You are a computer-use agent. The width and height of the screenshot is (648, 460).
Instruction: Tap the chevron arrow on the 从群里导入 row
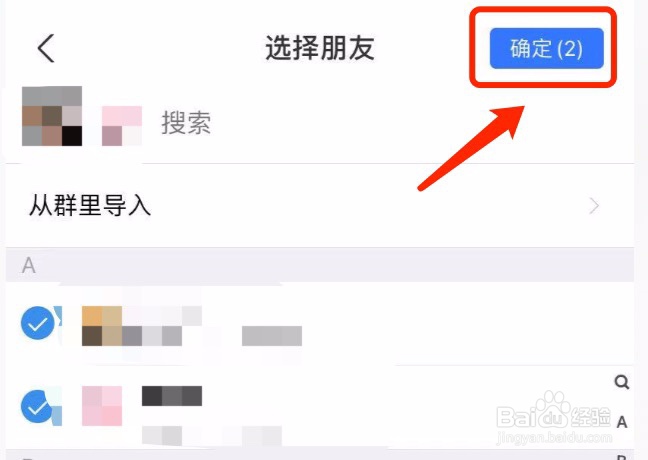pos(594,205)
